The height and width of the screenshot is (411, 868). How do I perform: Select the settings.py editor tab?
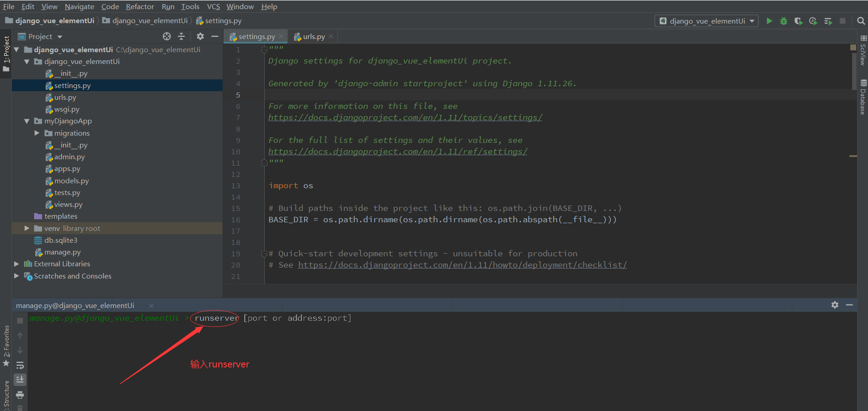pyautogui.click(x=257, y=37)
